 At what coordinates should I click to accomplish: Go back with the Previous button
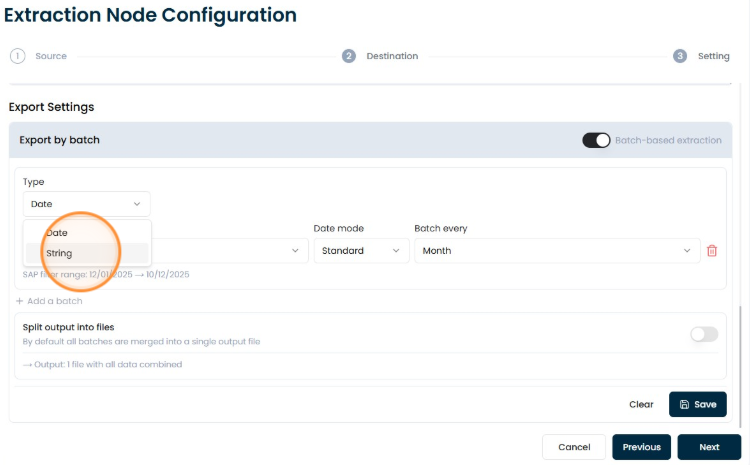tap(641, 447)
